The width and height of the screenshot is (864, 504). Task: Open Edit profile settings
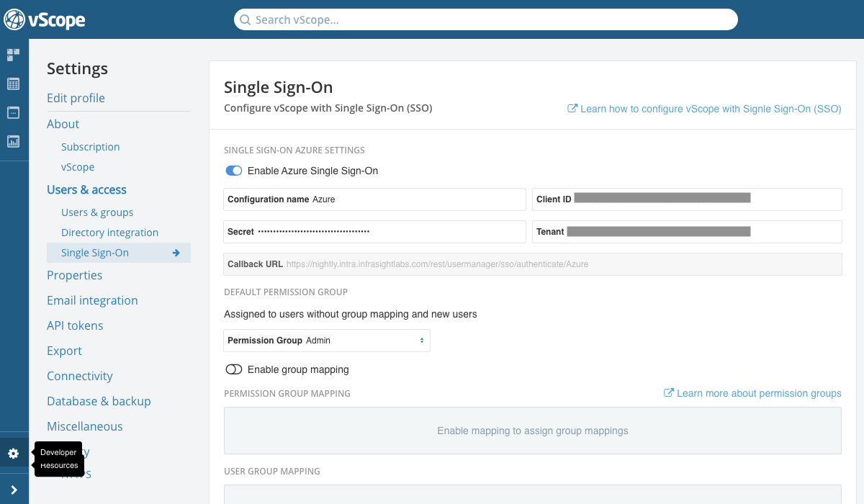click(x=76, y=98)
